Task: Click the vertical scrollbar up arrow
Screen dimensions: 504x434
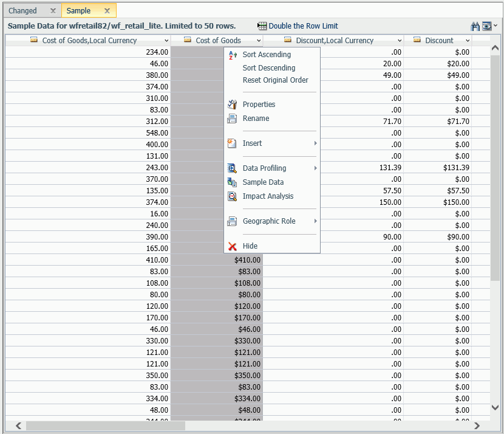Action: tap(495, 48)
